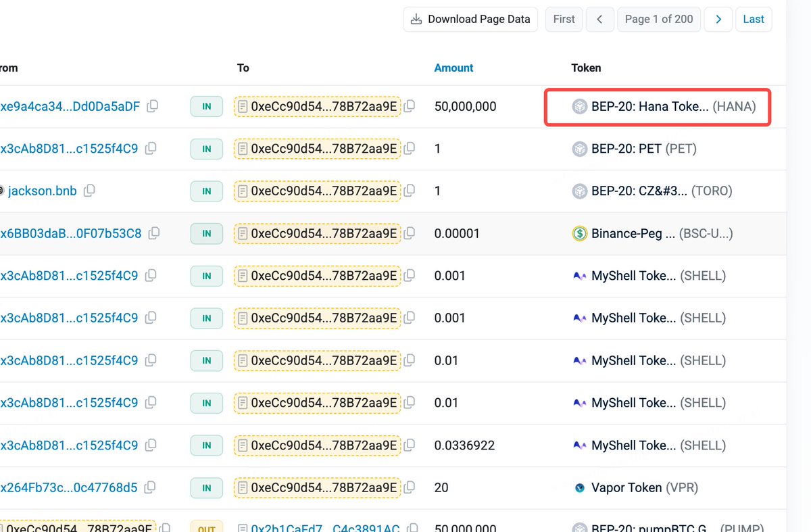The image size is (811, 532).
Task: Click the PET token icon
Action: 579,149
